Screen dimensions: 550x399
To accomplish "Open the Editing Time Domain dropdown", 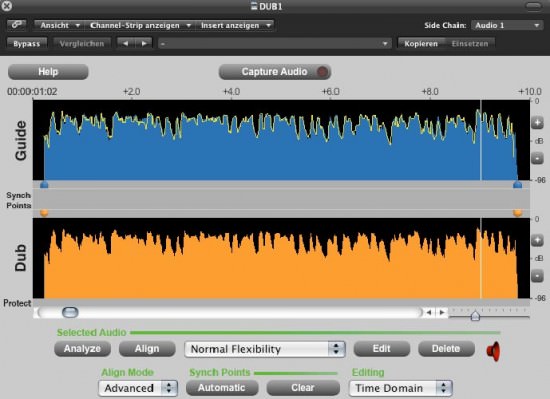I will click(401, 388).
